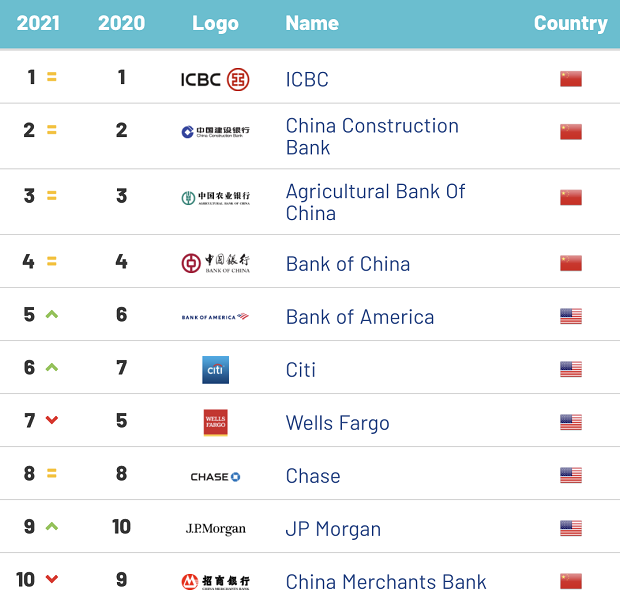Viewport: 620px width, 600px height.
Task: Click the ICBC logo
Action: 215,79
